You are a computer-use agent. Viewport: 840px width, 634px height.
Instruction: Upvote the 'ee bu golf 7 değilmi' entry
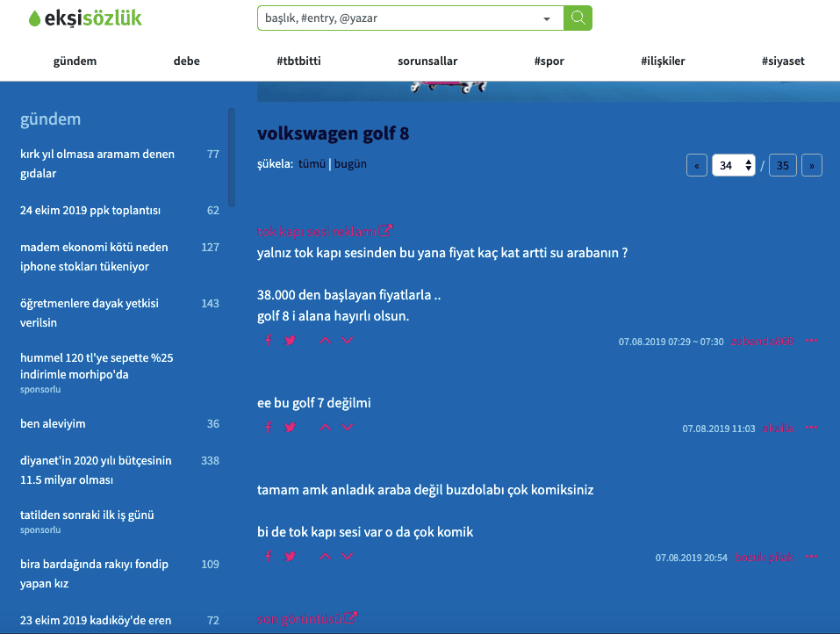tap(325, 428)
